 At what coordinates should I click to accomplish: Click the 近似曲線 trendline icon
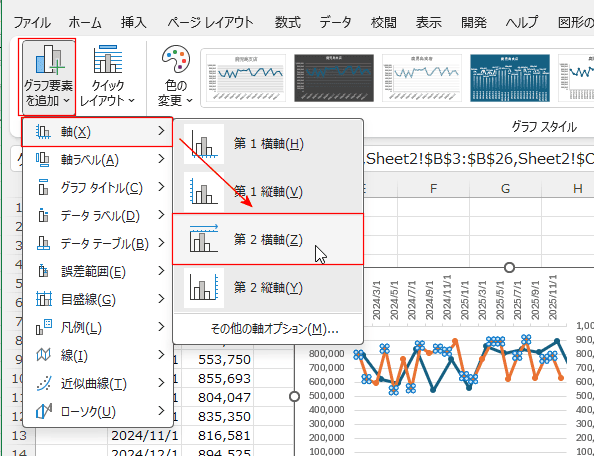(44, 383)
